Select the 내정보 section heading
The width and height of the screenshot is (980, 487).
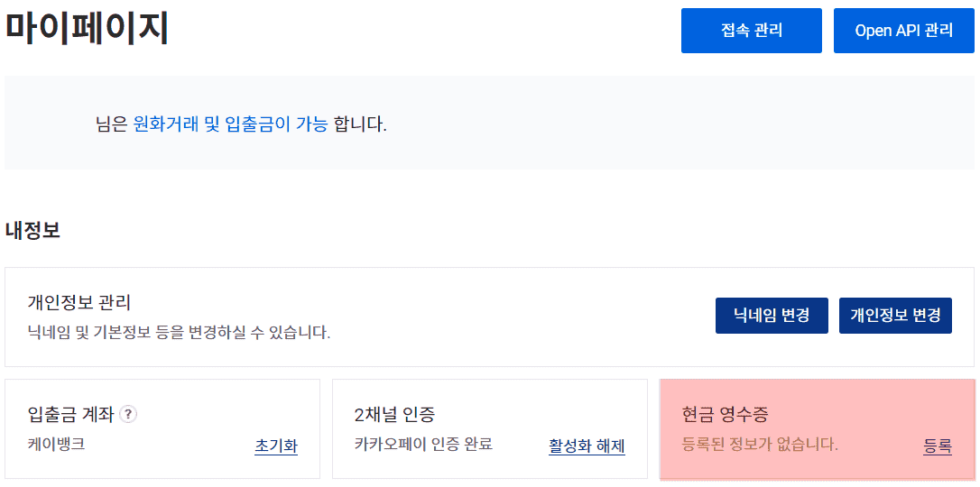(x=32, y=230)
